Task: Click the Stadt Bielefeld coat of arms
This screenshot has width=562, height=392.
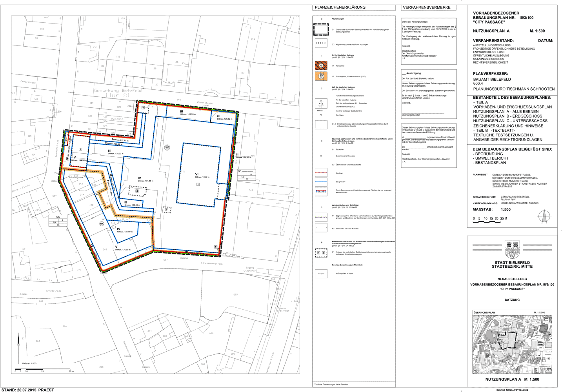Action: click(x=512, y=250)
